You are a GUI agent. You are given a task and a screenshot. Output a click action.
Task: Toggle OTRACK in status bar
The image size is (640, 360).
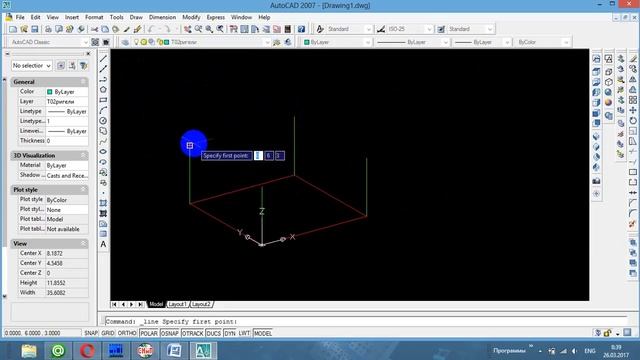(x=193, y=333)
